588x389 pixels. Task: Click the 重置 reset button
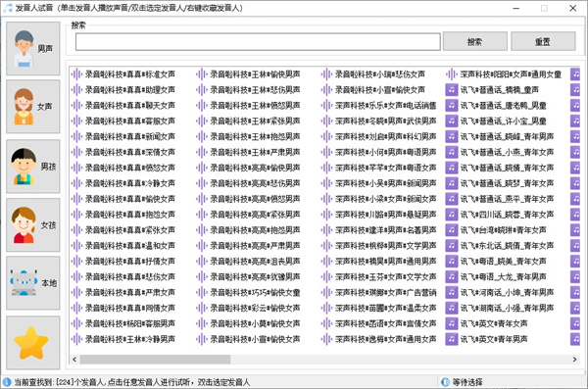[543, 41]
